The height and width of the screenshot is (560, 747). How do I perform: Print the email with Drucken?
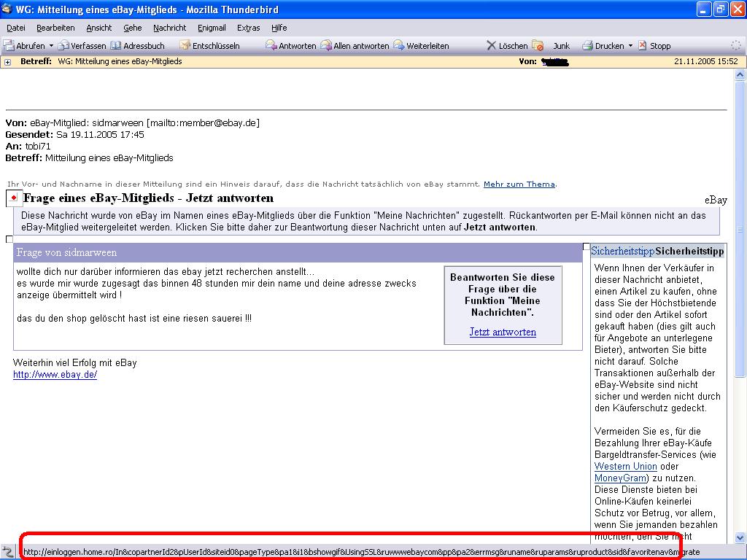[x=603, y=46]
